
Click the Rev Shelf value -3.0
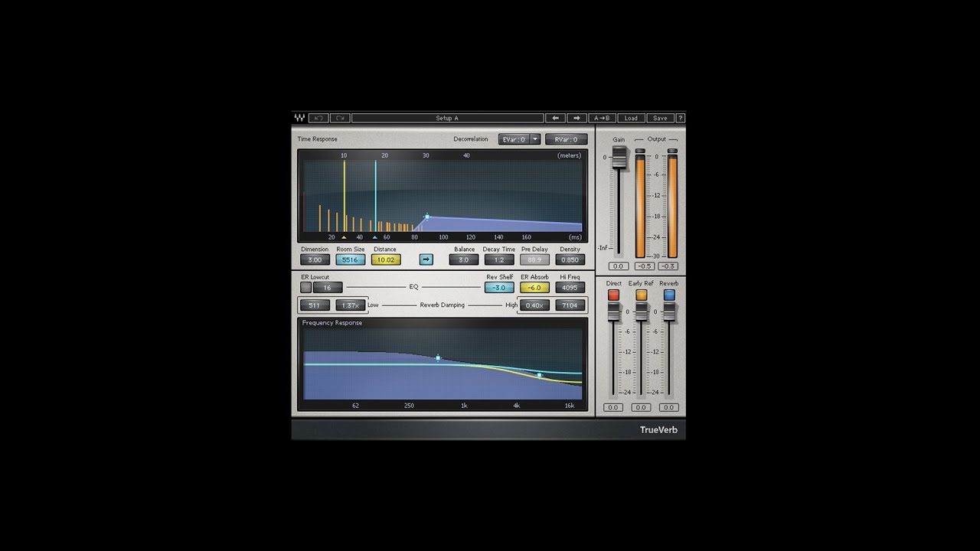click(499, 288)
